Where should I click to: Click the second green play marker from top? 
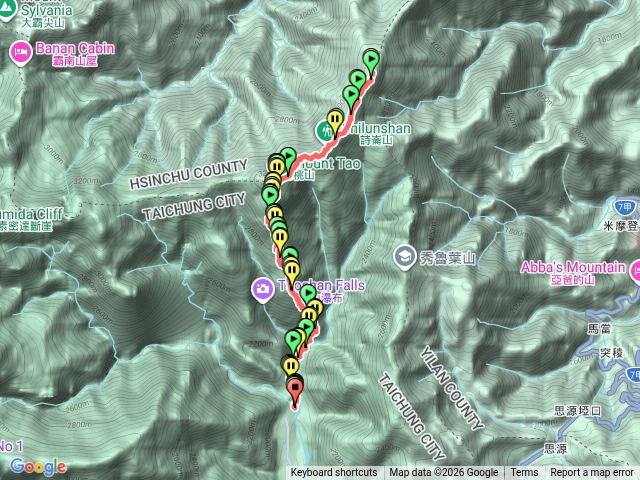(x=358, y=81)
